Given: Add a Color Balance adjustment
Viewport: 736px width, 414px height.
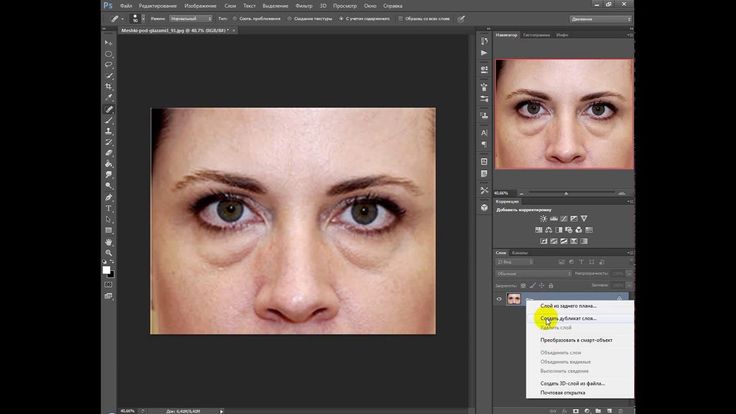Looking at the screenshot, I should (549, 230).
